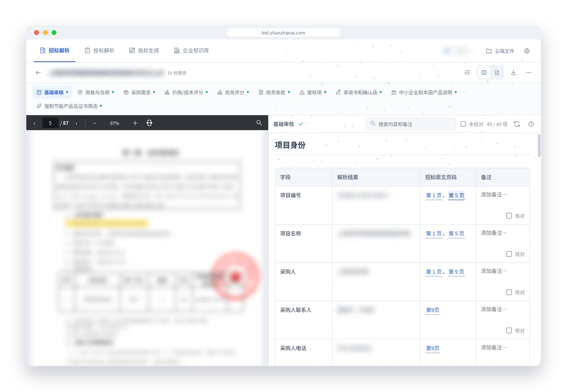
Task: Open the 企业知识库 tab
Action: 191,51
